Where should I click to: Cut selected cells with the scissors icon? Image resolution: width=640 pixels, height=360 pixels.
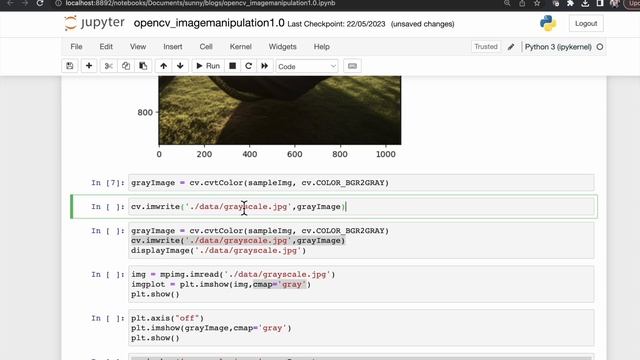pyautogui.click(x=108, y=66)
